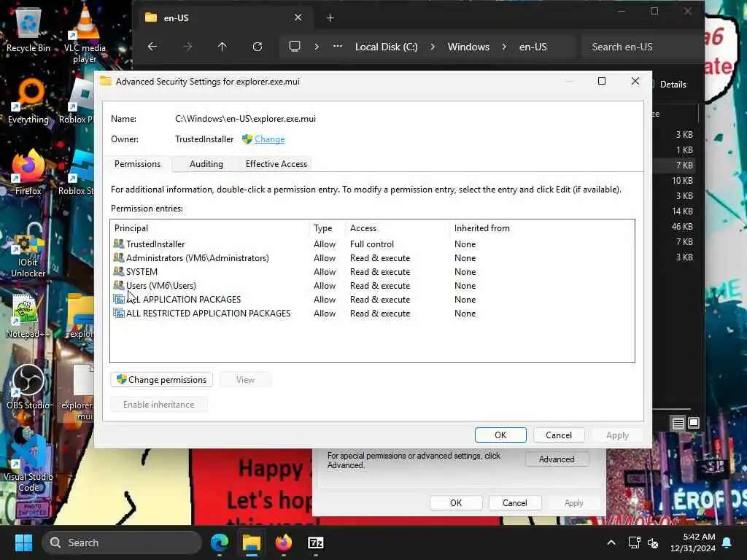The height and width of the screenshot is (560, 747).
Task: Switch to the Effective Access tab
Action: point(276,164)
